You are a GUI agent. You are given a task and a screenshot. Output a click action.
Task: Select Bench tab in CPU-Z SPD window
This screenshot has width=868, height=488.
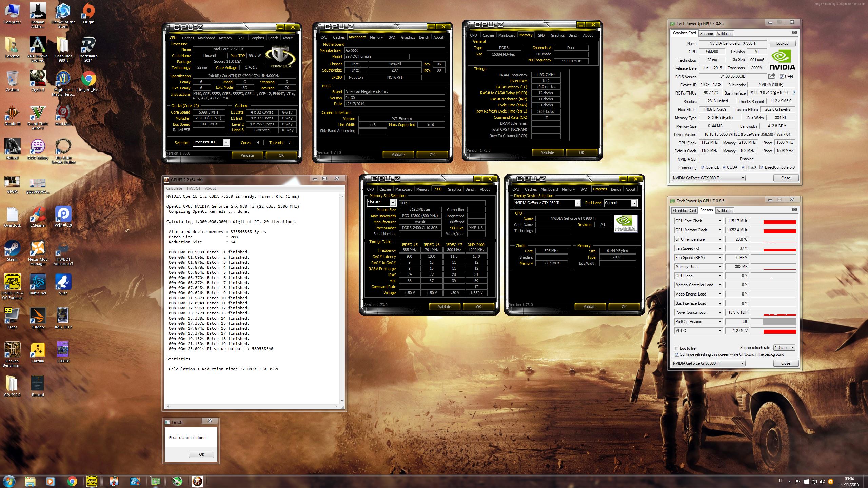tap(470, 189)
